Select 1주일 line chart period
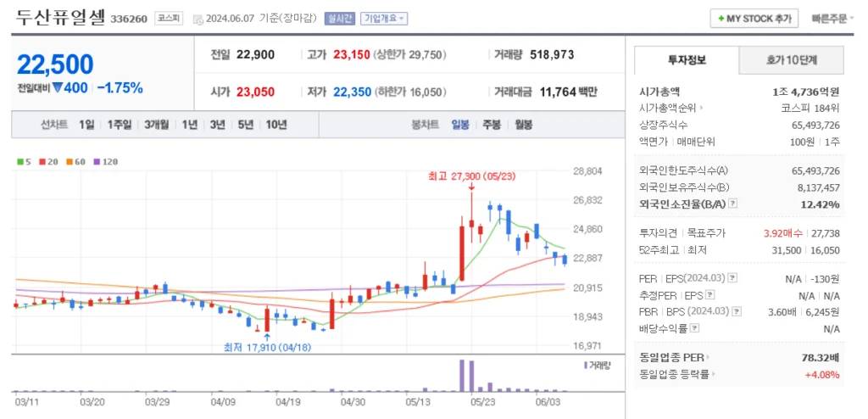 click(119, 125)
